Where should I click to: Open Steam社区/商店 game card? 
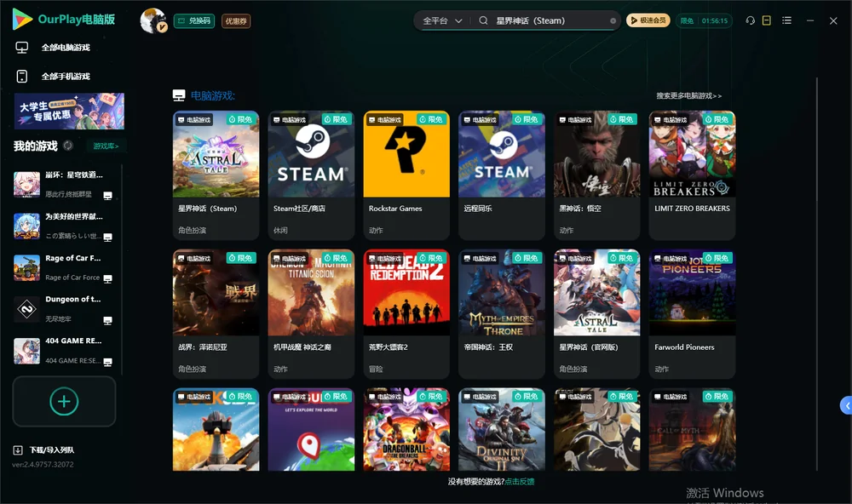(x=311, y=175)
